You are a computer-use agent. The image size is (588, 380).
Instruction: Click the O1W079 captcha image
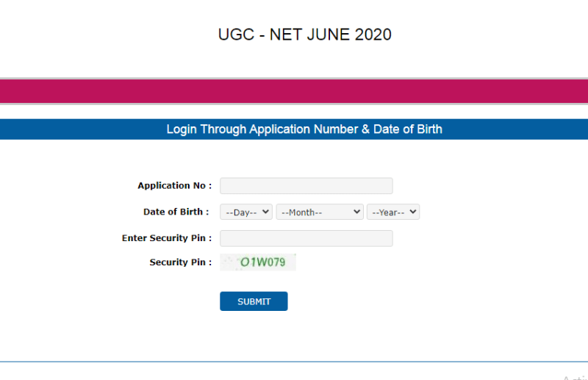click(258, 262)
